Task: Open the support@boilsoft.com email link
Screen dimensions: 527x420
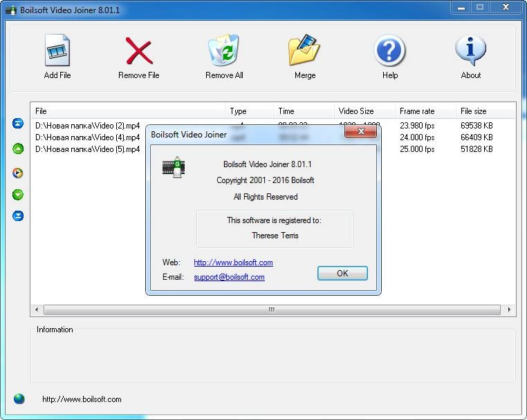Action: (229, 277)
